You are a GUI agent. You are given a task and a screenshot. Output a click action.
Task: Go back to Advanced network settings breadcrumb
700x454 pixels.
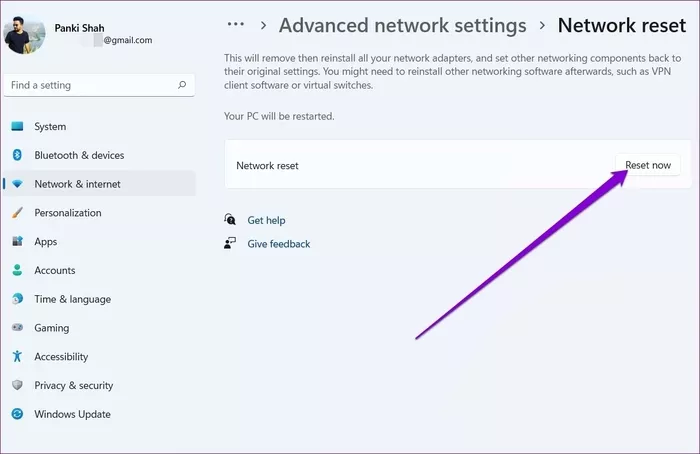coord(403,25)
